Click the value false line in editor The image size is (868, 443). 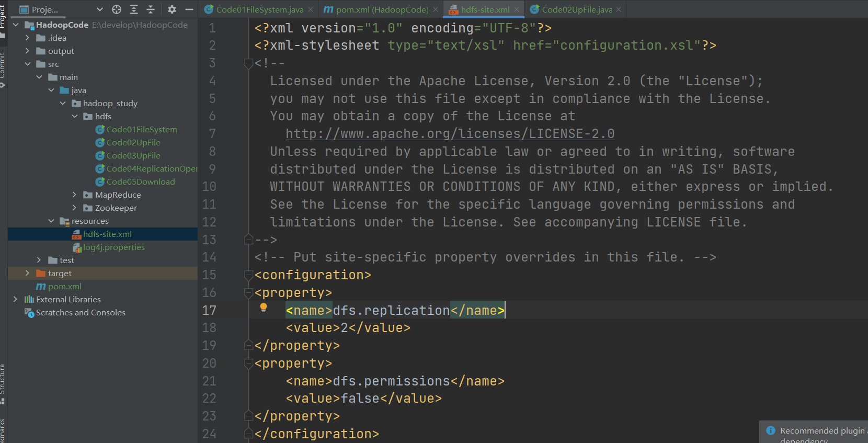364,399
